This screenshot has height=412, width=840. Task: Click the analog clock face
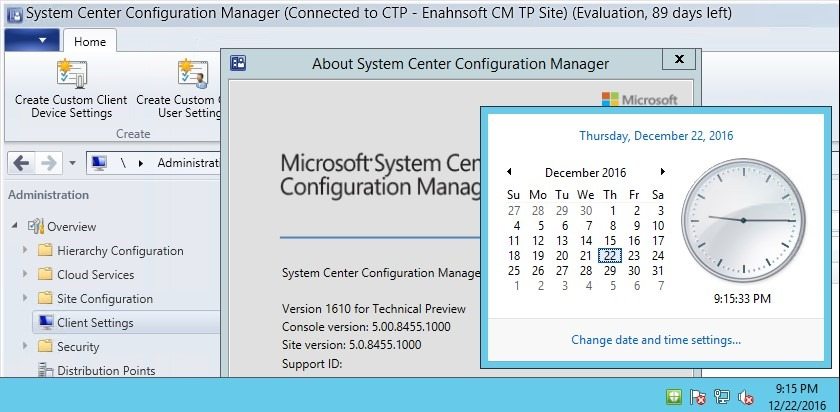click(743, 220)
